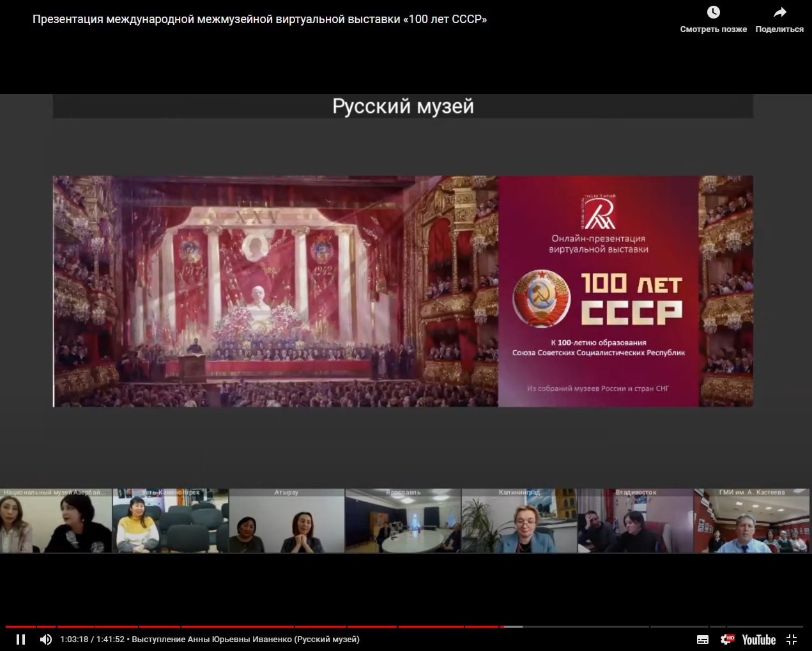Open the video title link at top
812x651 pixels.
pos(259,19)
